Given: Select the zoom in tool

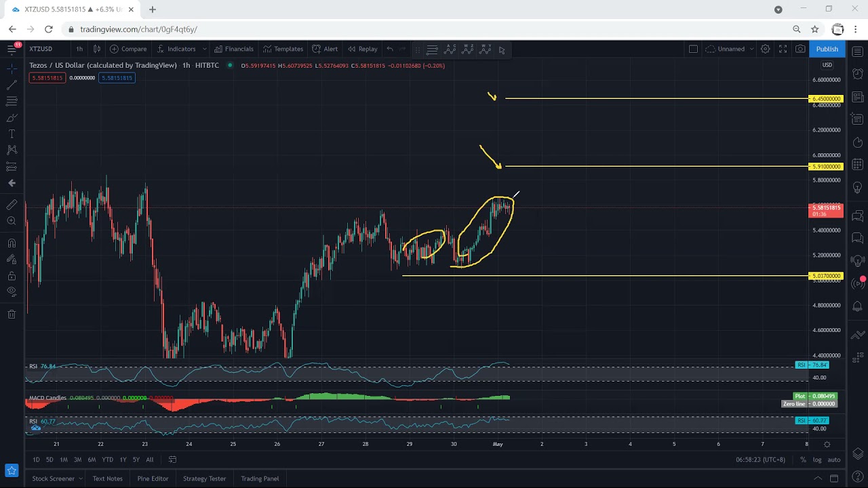Looking at the screenshot, I should click(12, 221).
